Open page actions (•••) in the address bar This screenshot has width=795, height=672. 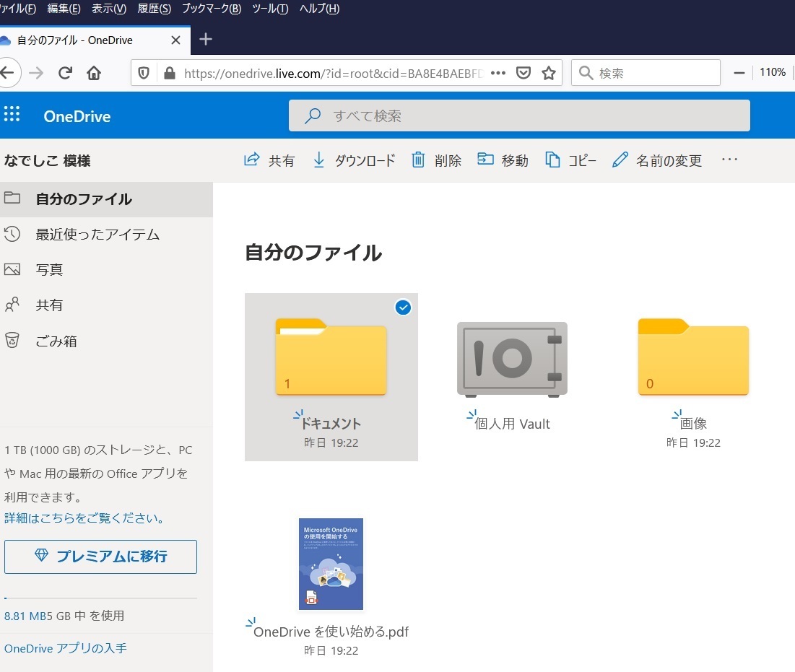pyautogui.click(x=498, y=73)
